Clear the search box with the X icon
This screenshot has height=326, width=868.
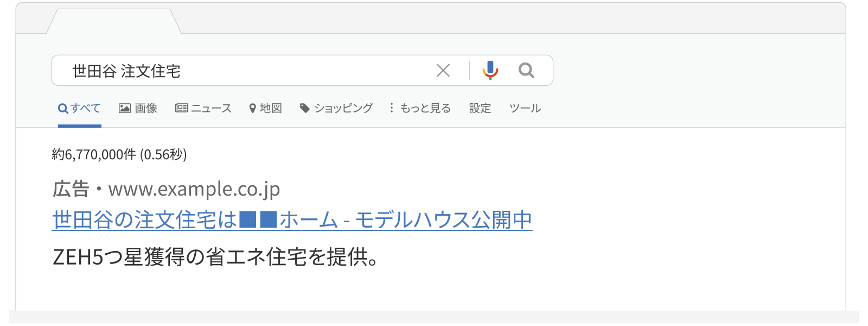coord(443,70)
